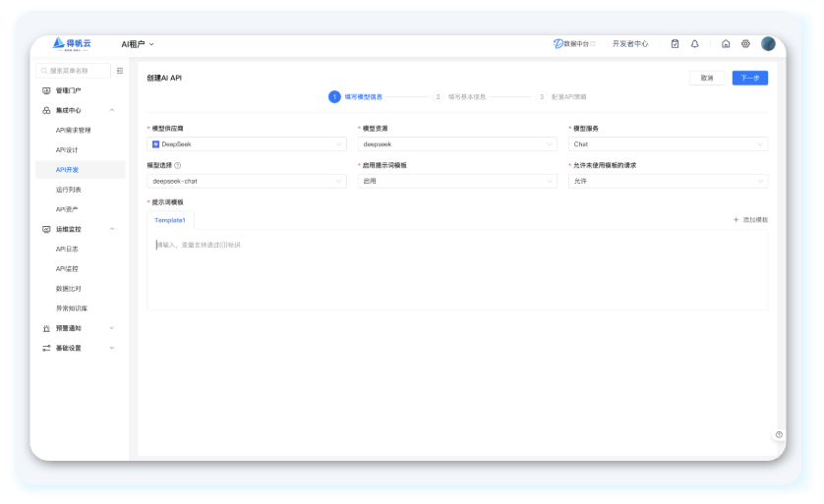
Task: Click the 得帆云 logo
Action: (x=71, y=44)
